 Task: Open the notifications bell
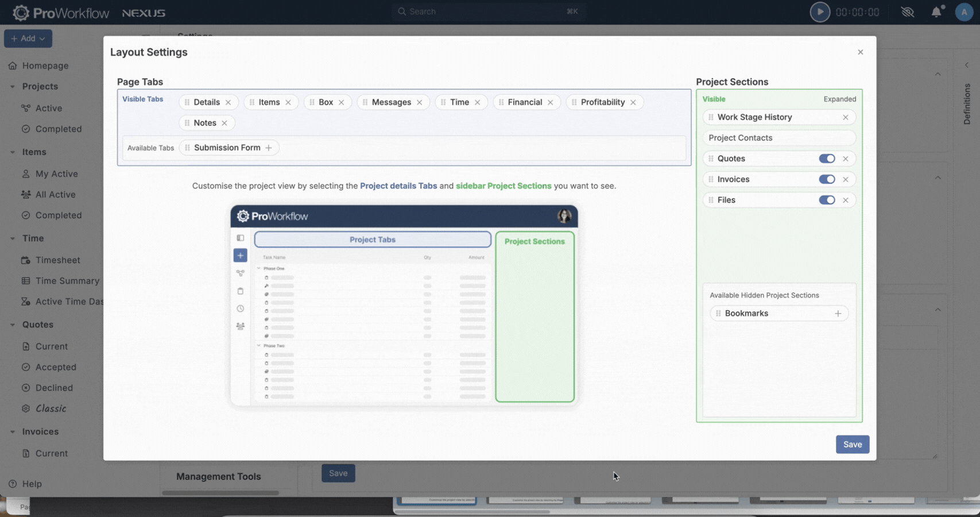936,12
